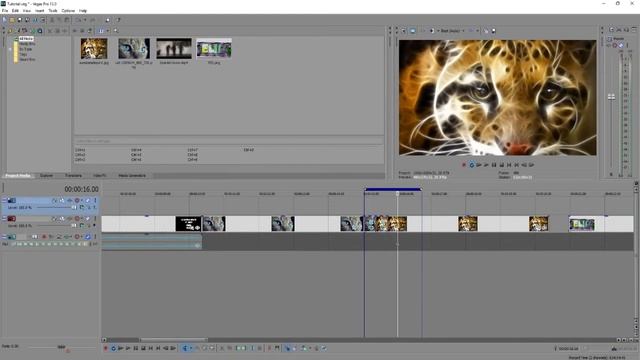Open Track Motion for video track 2
640x360 pixels.
click(62, 219)
